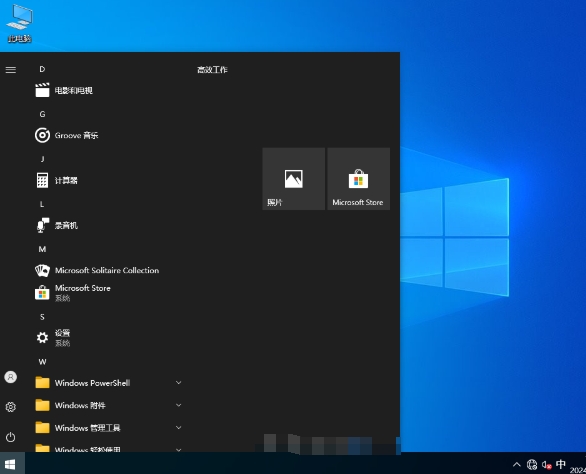Viewport: 586px width, 474px height.
Task: Click the Windows PowerShell folder icon
Action: tap(42, 383)
